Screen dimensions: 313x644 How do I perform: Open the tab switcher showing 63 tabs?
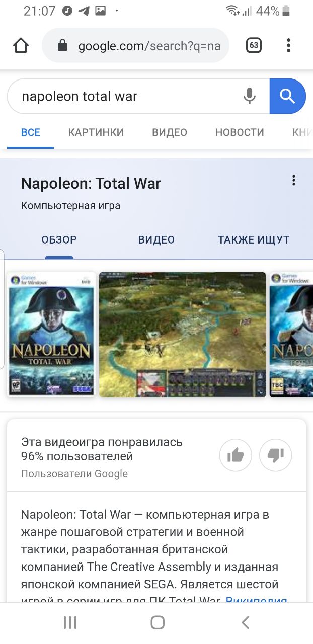point(254,46)
